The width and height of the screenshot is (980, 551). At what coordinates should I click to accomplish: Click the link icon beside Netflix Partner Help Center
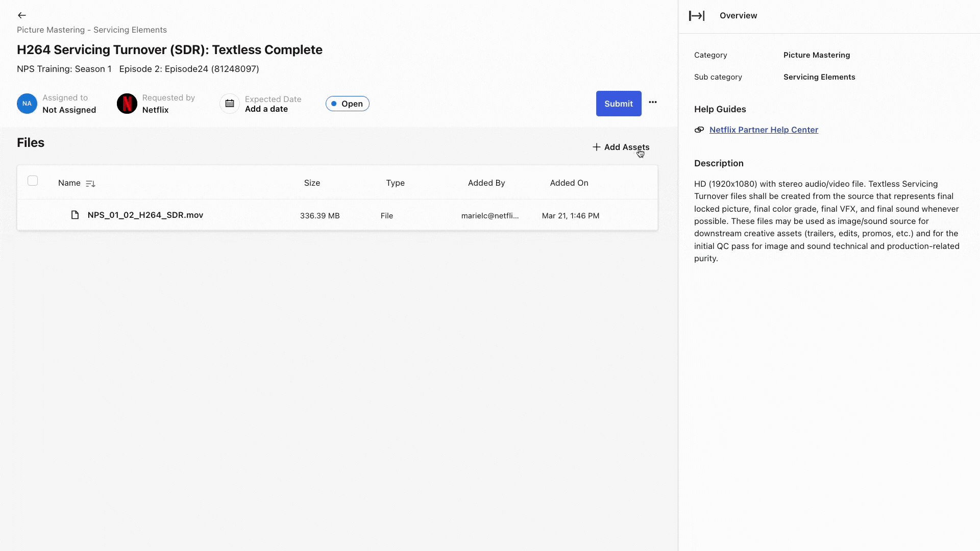pos(699,130)
